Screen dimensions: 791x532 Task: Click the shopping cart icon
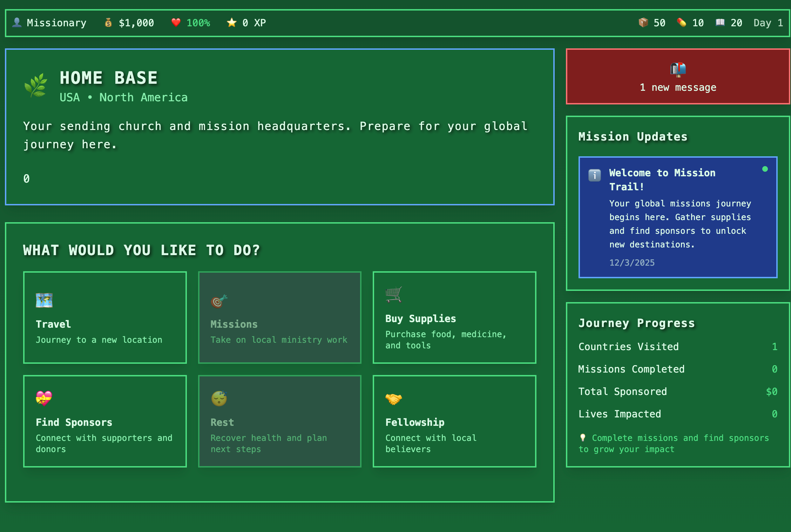click(x=393, y=294)
